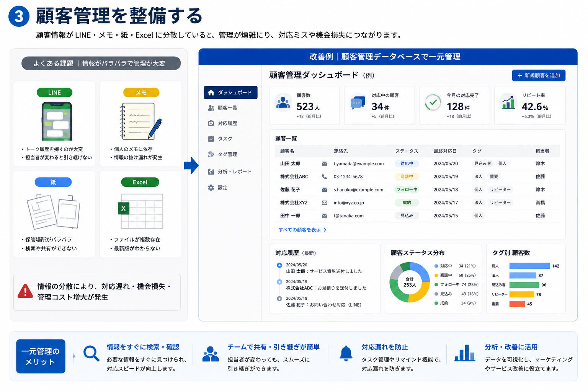Click history entry 株式会社ABC：お見積りを送付しました
This screenshot has width=588, height=392.
(x=326, y=288)
